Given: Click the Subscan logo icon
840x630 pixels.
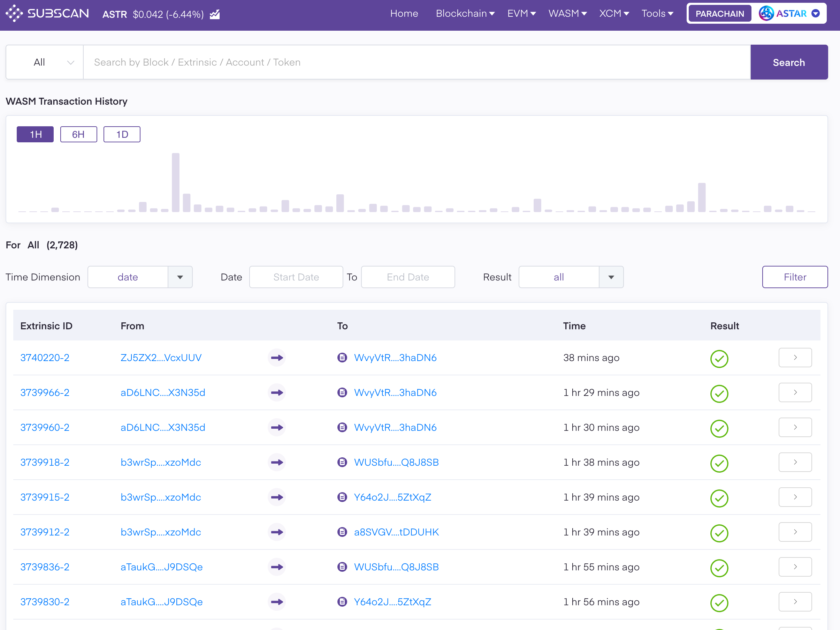Looking at the screenshot, I should [14, 14].
